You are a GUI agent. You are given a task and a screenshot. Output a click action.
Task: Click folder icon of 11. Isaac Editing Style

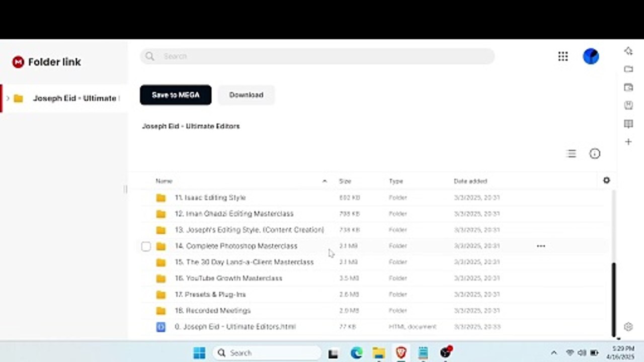tap(160, 198)
